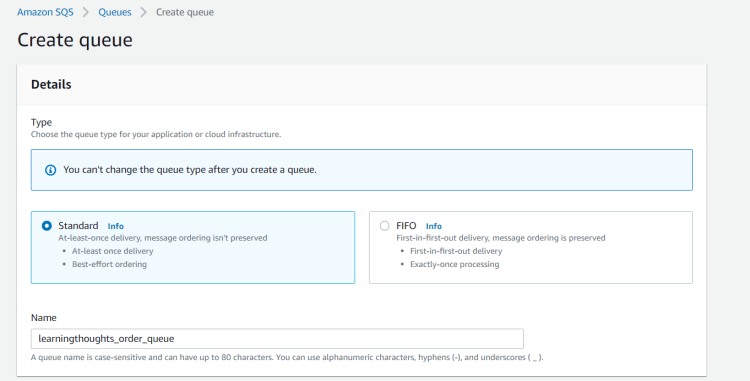Click 'You can't change the queue type' message
This screenshot has height=381, width=750.
[x=190, y=170]
